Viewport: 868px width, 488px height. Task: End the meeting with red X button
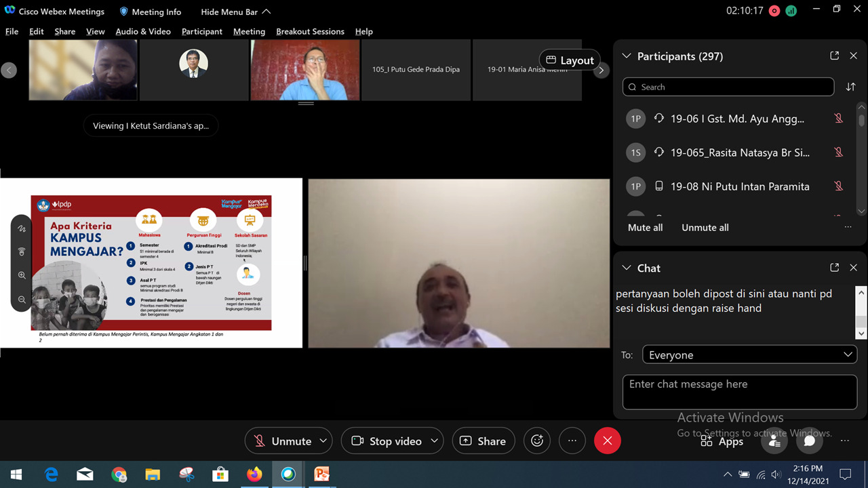tap(608, 441)
